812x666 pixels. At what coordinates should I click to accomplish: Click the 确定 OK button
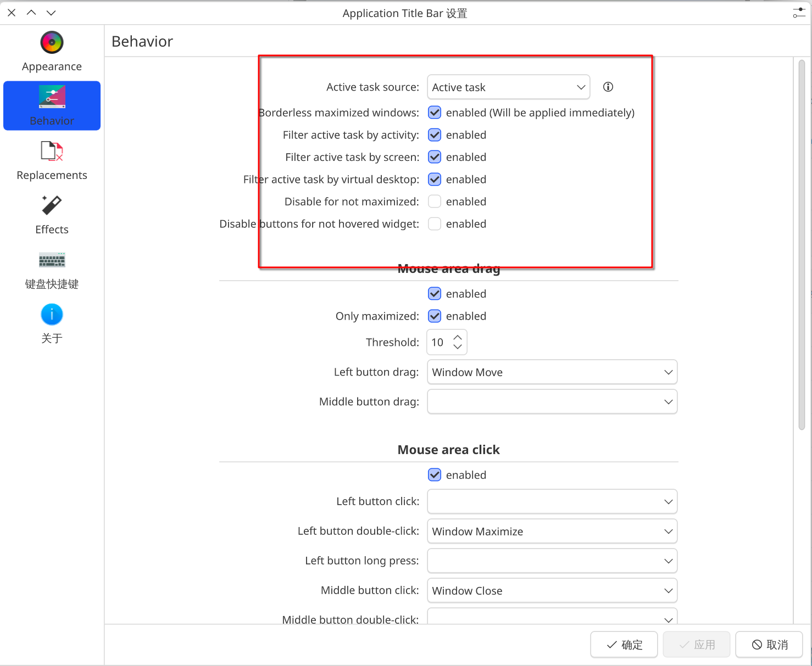[624, 645]
